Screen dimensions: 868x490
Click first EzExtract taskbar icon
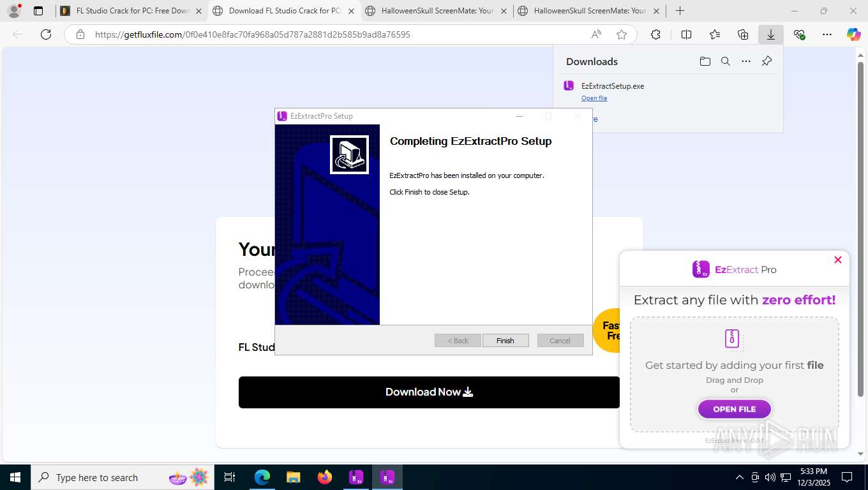pos(356,477)
